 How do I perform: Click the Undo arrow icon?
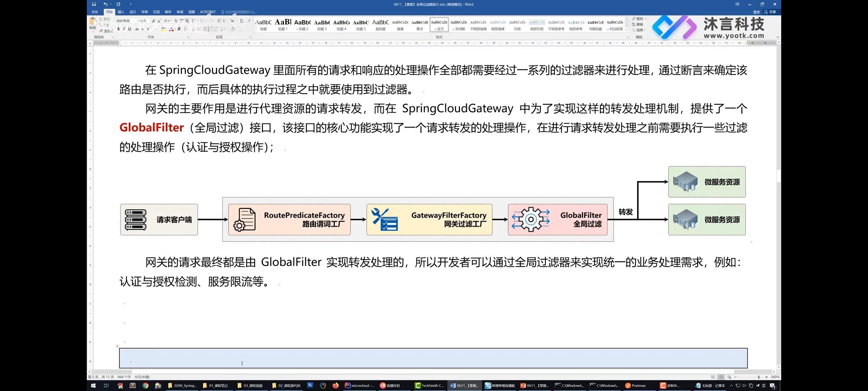(x=105, y=4)
